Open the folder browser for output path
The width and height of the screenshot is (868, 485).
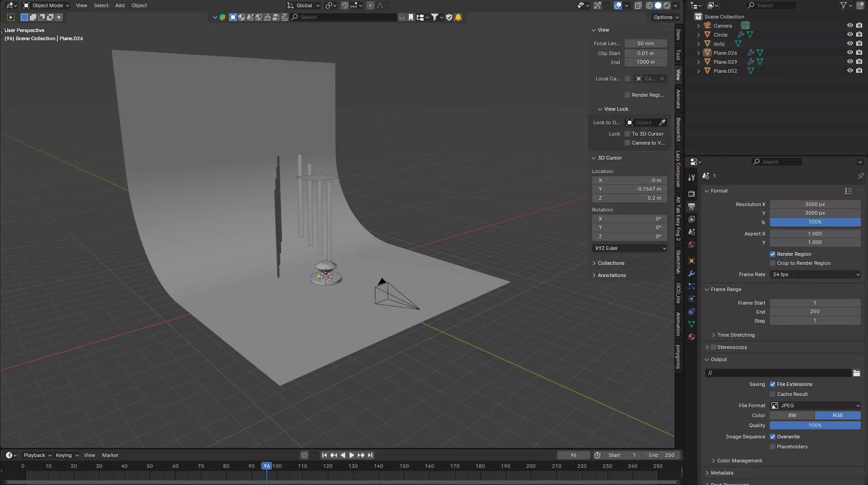(x=856, y=373)
